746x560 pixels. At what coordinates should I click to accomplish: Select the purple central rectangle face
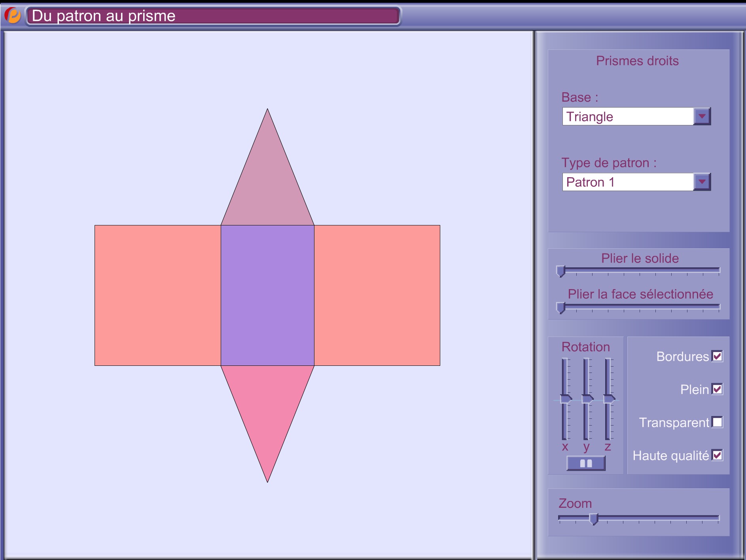267,295
